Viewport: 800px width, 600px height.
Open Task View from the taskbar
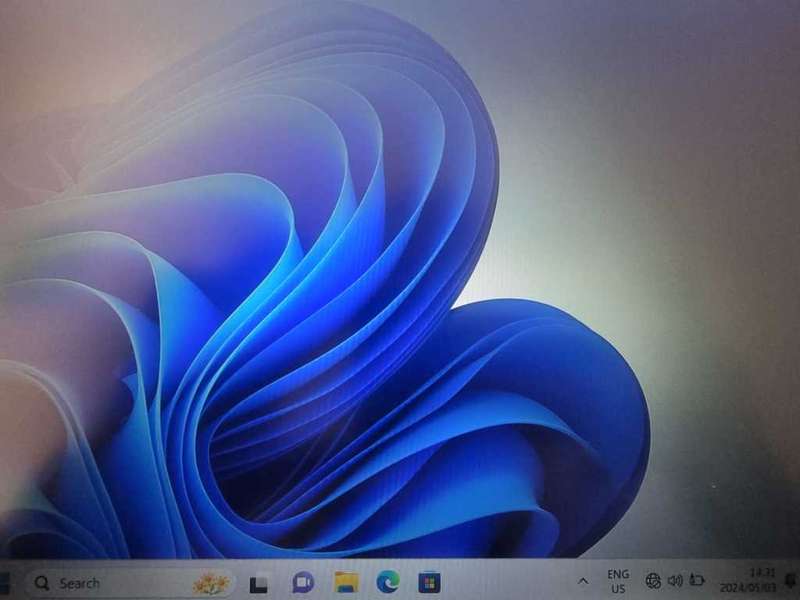[259, 584]
